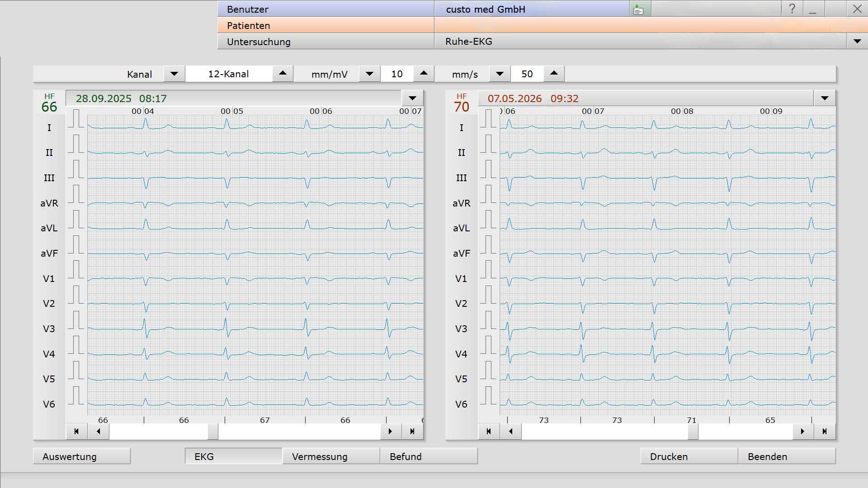868x488 pixels.
Task: Switch to the EKG tab
Action: point(233,456)
